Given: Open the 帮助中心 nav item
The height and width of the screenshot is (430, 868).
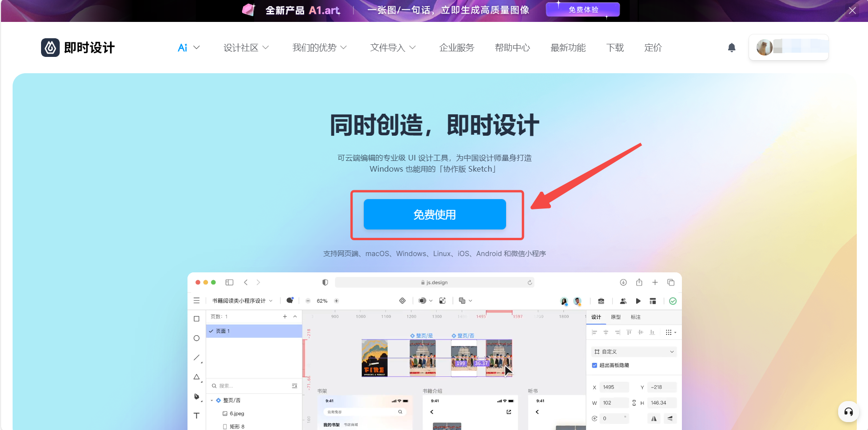Looking at the screenshot, I should pos(512,48).
